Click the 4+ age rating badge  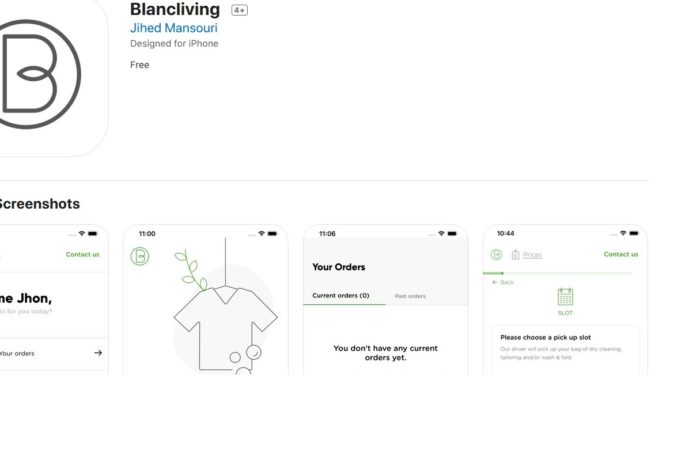click(x=239, y=10)
